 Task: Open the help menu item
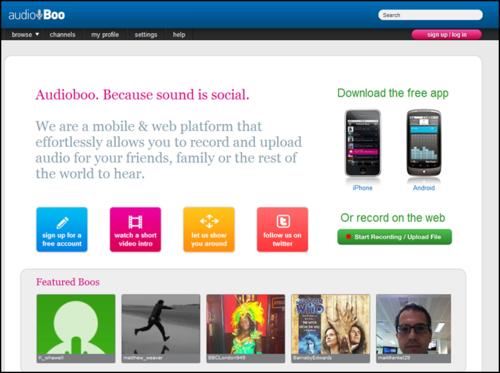(x=179, y=34)
